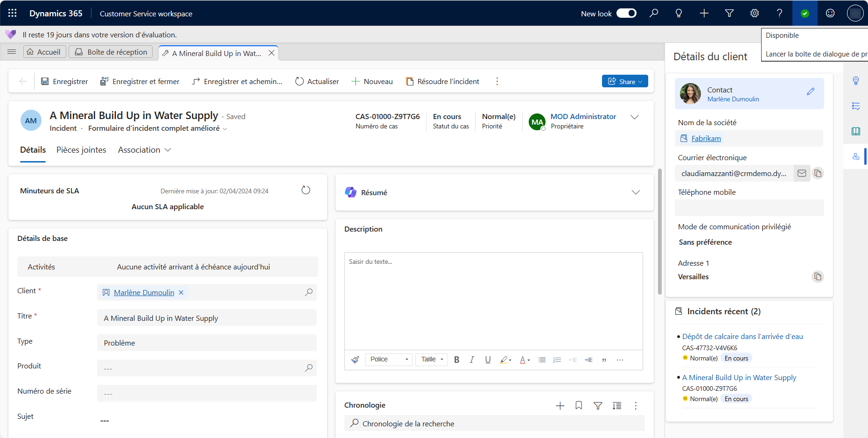Edit the contact with pencil icon
The height and width of the screenshot is (438, 868).
coord(811,92)
